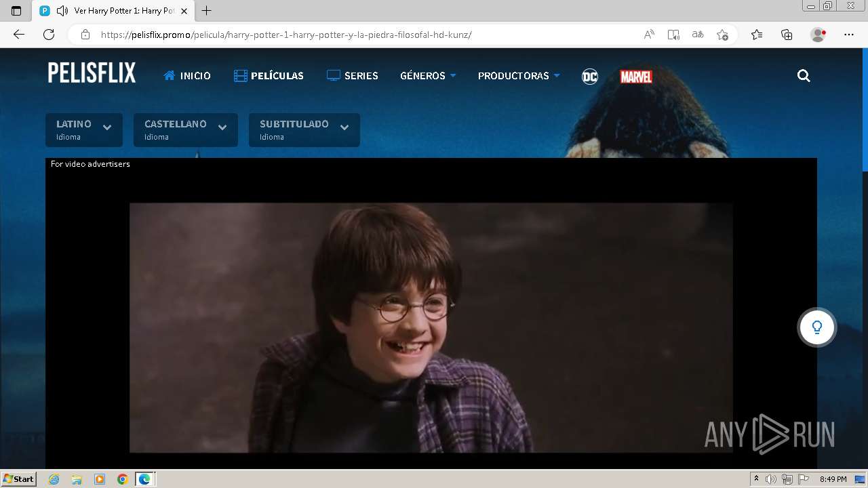The height and width of the screenshot is (488, 868).
Task: Open Read aloud icon in address bar
Action: 649,35
